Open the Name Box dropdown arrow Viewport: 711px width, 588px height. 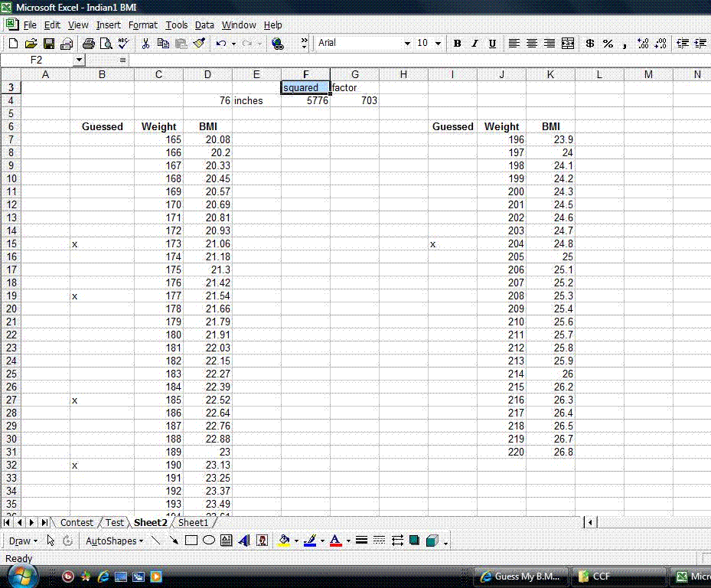(79, 60)
